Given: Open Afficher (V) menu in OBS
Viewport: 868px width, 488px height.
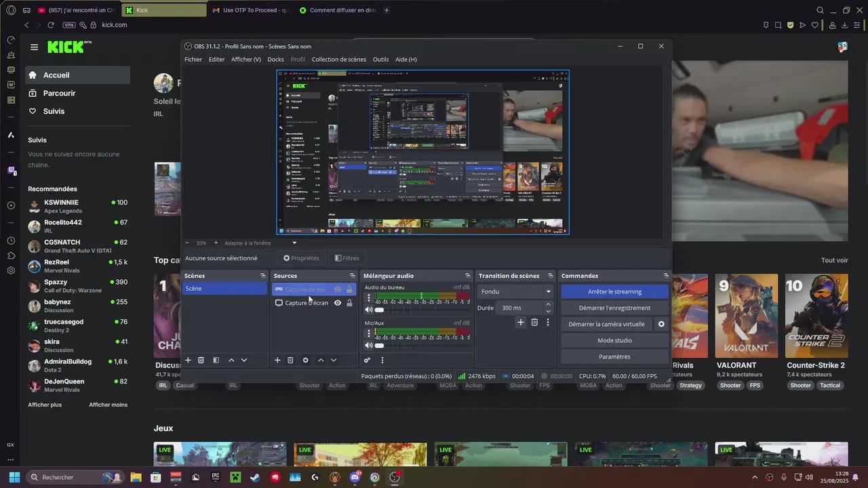Looking at the screenshot, I should click(x=246, y=60).
